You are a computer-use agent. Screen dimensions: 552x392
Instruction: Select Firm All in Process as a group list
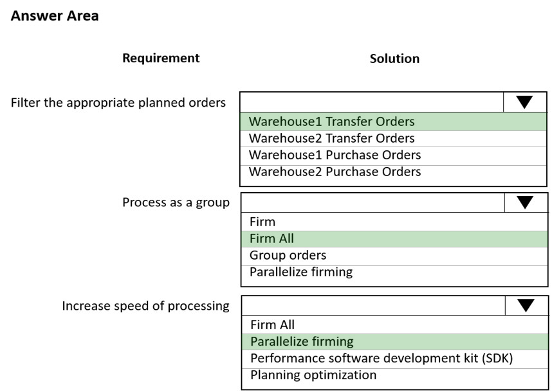pyautogui.click(x=394, y=238)
